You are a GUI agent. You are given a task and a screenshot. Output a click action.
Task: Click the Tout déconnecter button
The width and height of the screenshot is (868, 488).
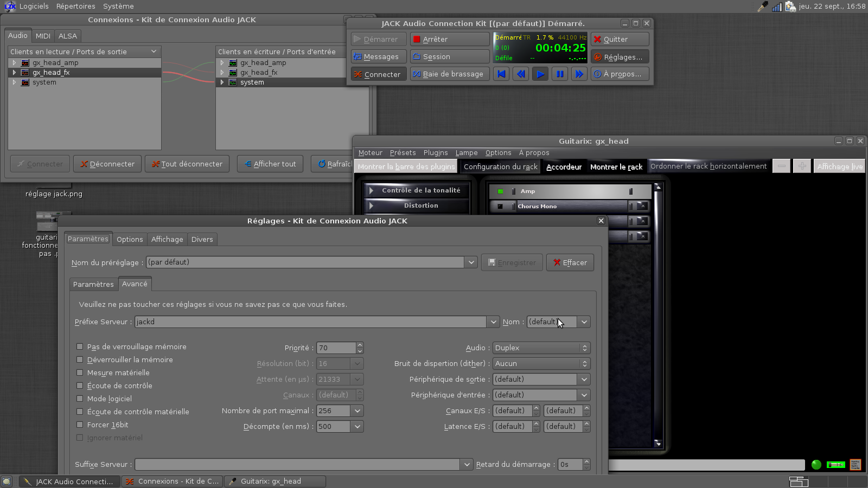click(187, 164)
